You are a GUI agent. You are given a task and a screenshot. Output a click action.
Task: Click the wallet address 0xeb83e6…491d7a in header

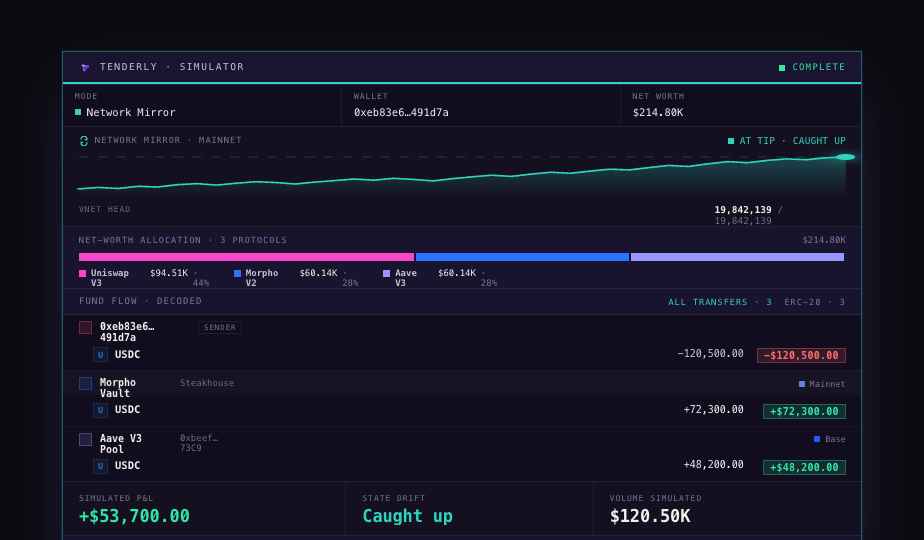[401, 113]
